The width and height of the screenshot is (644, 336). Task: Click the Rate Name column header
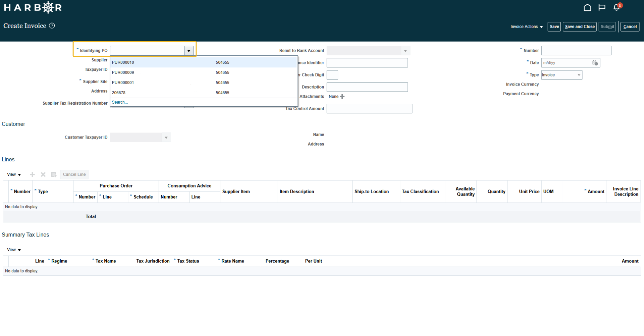[x=232, y=261]
